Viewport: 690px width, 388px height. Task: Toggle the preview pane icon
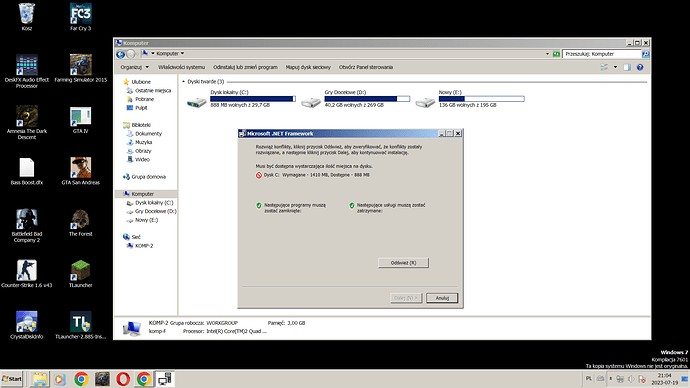627,67
